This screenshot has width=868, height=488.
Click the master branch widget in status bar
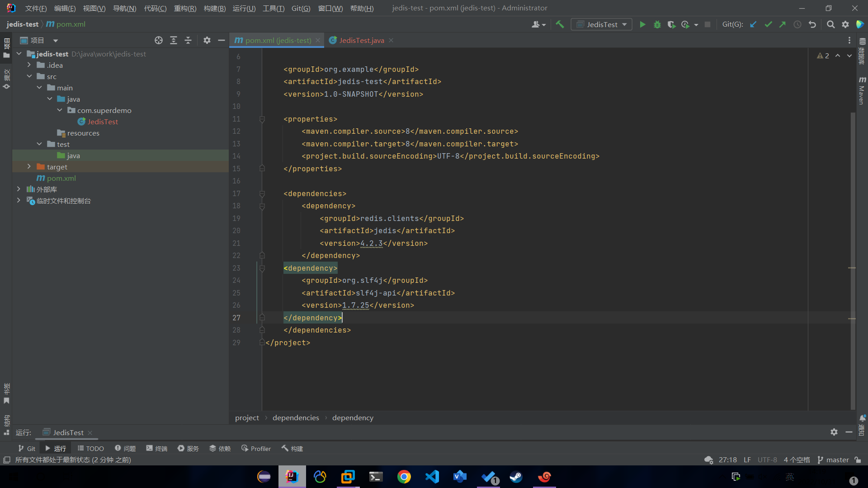833,460
